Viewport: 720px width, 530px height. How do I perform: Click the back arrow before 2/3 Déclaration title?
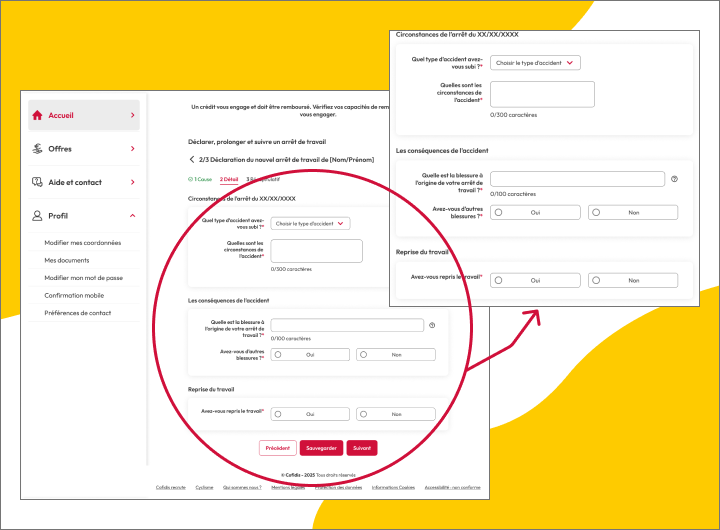coord(192,159)
